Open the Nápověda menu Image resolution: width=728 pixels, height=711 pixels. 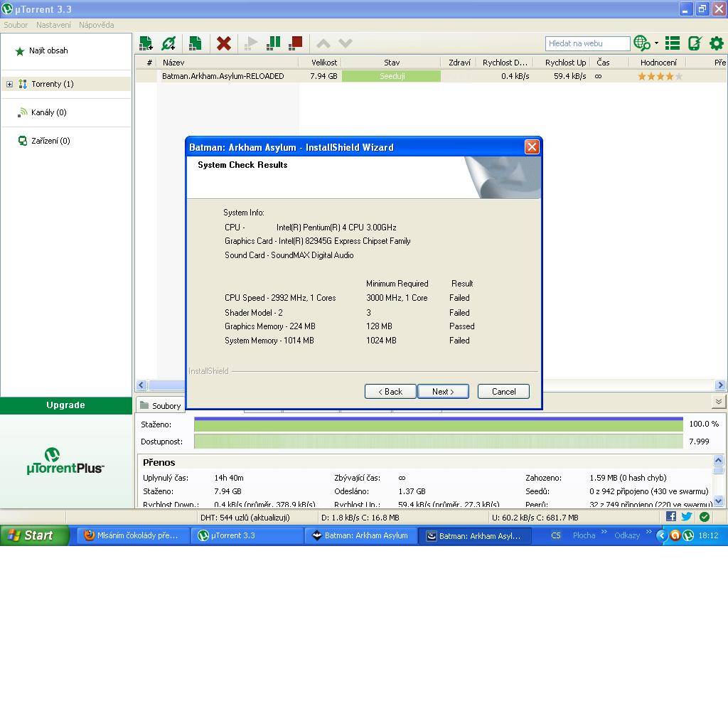(x=96, y=25)
